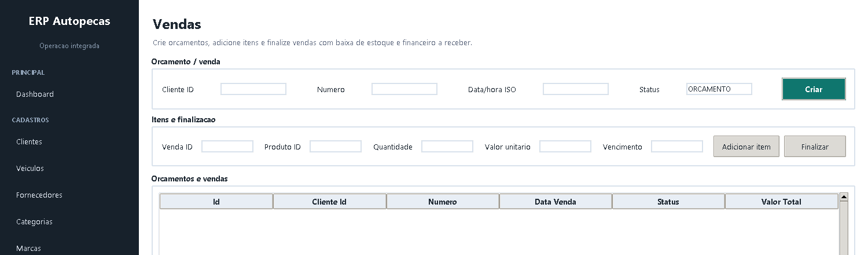Click the Operacao integrada subtitle
This screenshot has height=255, width=868.
[69, 46]
